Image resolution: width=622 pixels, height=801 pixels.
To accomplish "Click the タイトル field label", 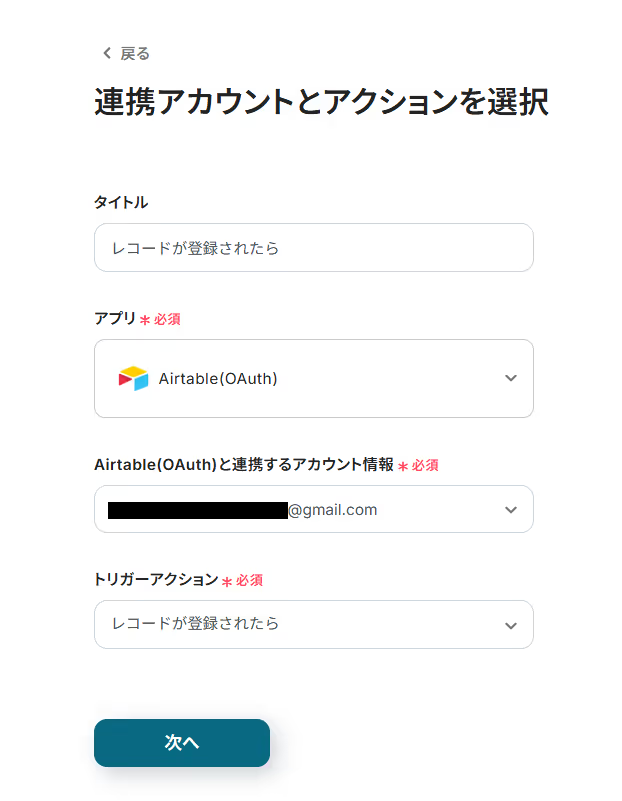I will pos(121,202).
